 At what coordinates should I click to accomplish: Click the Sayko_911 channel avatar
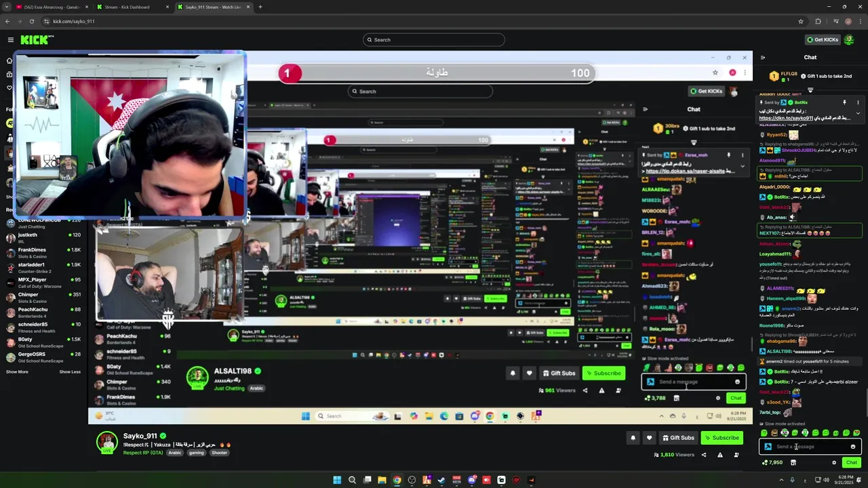point(106,442)
